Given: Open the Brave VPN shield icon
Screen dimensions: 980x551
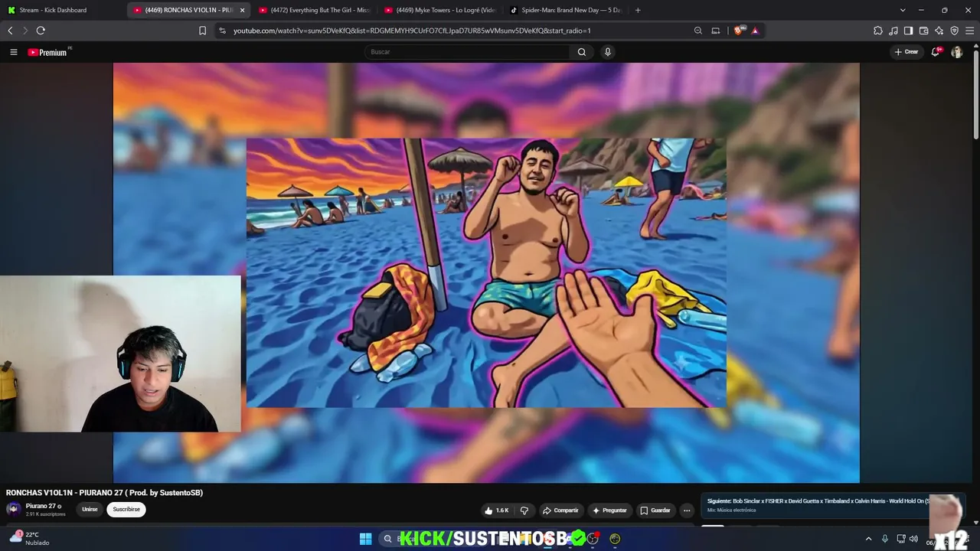Looking at the screenshot, I should pyautogui.click(x=954, y=31).
